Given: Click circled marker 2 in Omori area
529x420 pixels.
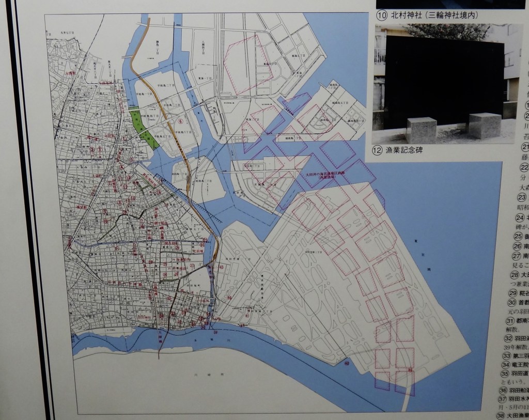Looking at the screenshot, I should pos(92,150).
